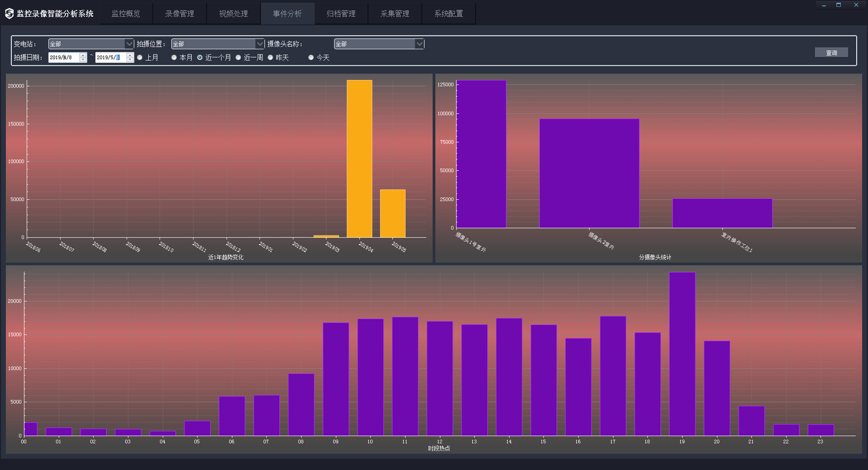Click the hour 23 bar in 时段热点 chart

point(821,430)
